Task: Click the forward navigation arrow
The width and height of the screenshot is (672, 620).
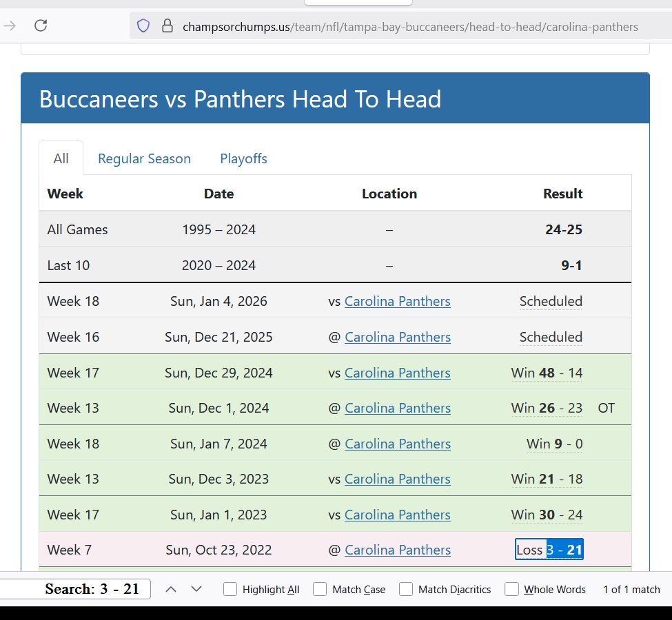Action: pos(10,26)
